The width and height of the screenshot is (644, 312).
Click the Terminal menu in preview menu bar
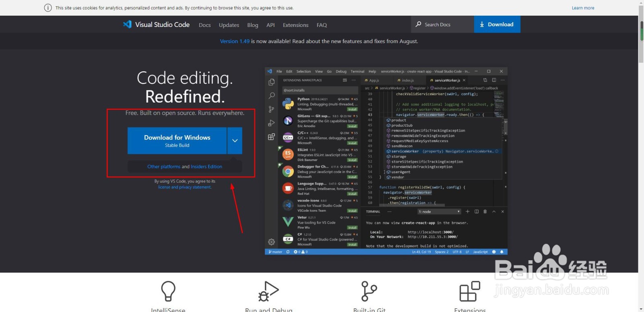click(357, 72)
